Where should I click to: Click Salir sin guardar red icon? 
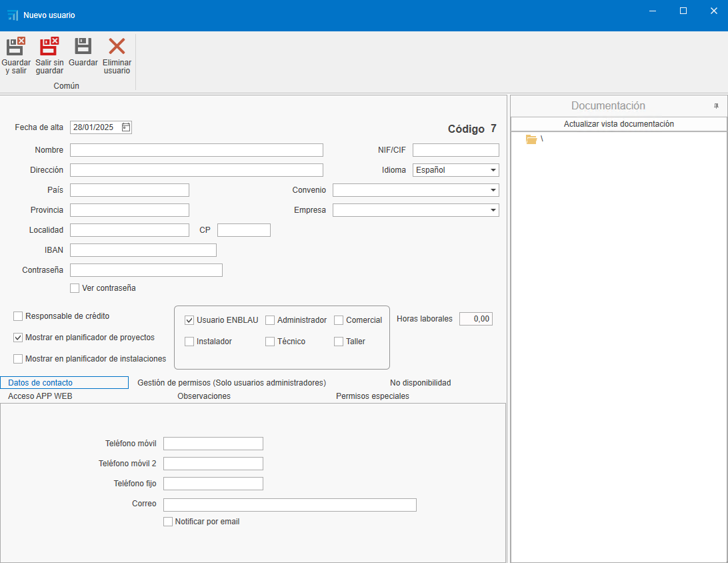tap(49, 47)
